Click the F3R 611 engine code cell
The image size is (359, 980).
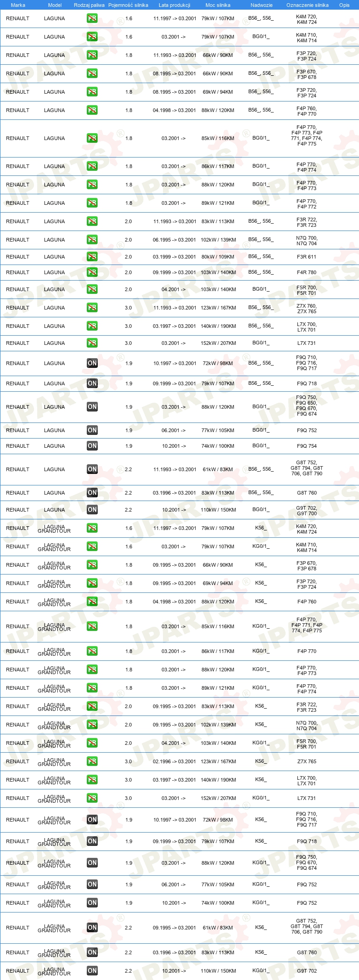coord(306,257)
